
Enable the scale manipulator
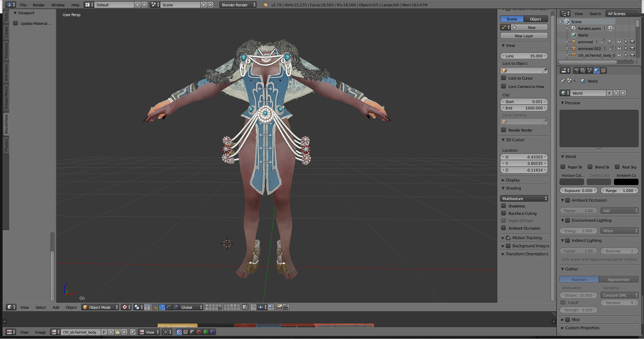tap(175, 307)
